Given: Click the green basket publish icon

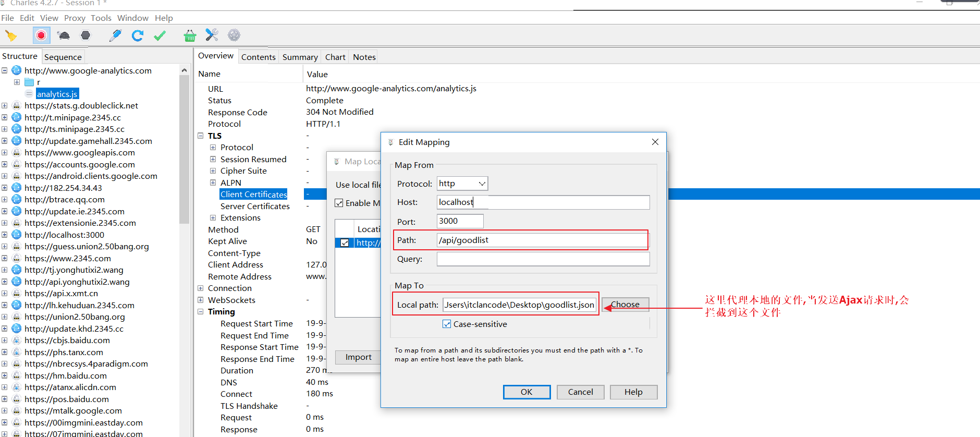Looking at the screenshot, I should (190, 35).
